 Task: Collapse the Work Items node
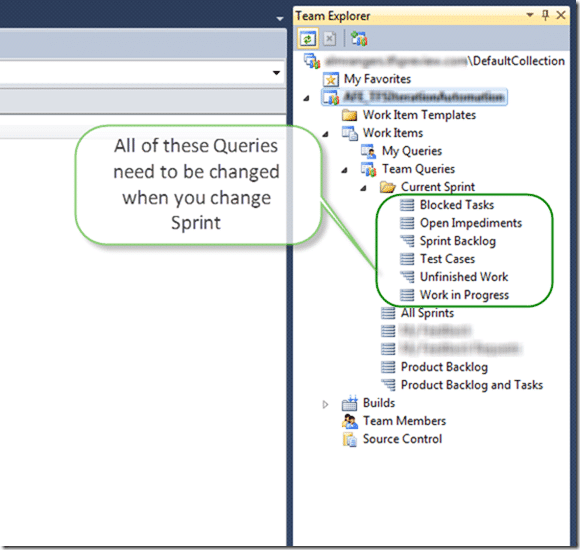pyautogui.click(x=326, y=134)
